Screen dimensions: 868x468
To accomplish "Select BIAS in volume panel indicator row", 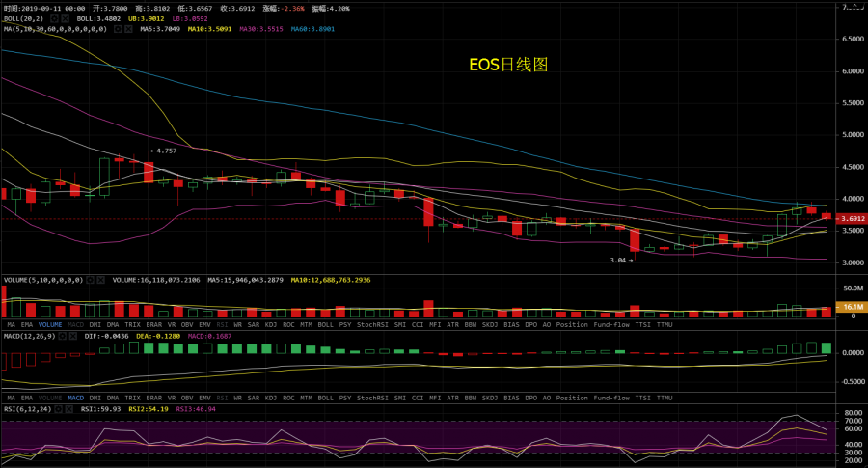I will click(x=511, y=325).
